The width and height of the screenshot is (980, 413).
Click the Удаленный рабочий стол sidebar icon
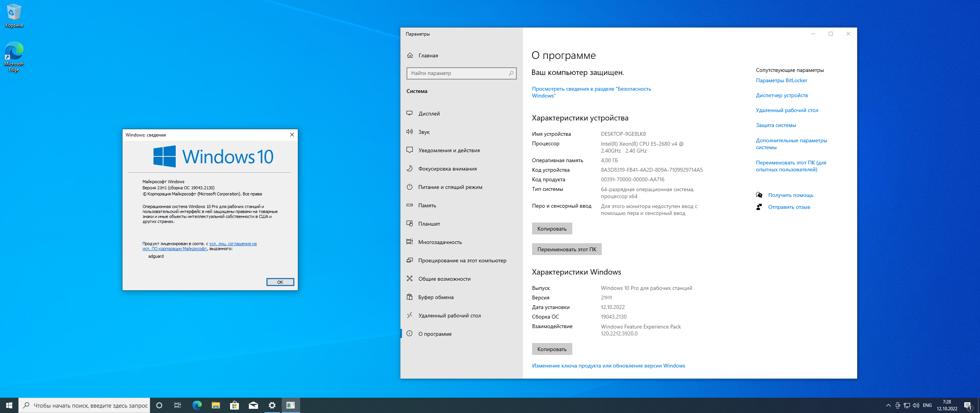[410, 315]
